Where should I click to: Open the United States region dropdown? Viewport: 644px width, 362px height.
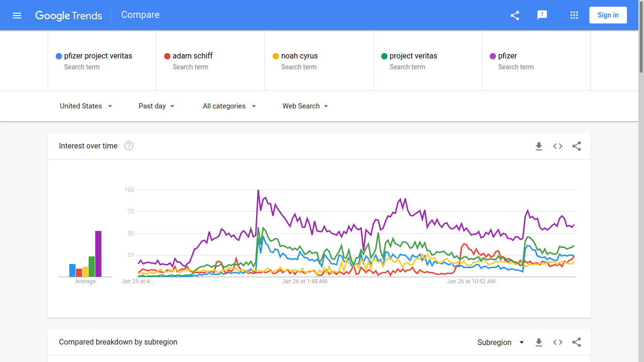(86, 106)
